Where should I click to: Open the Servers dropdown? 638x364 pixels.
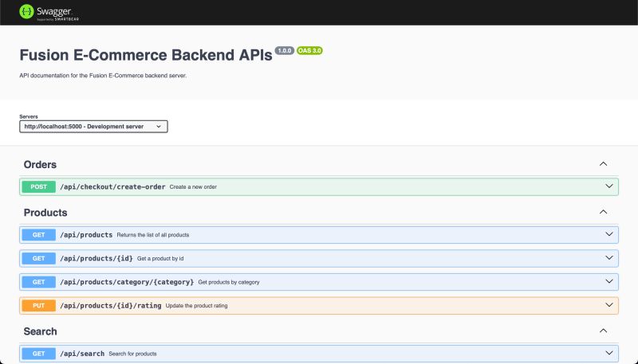coord(93,127)
